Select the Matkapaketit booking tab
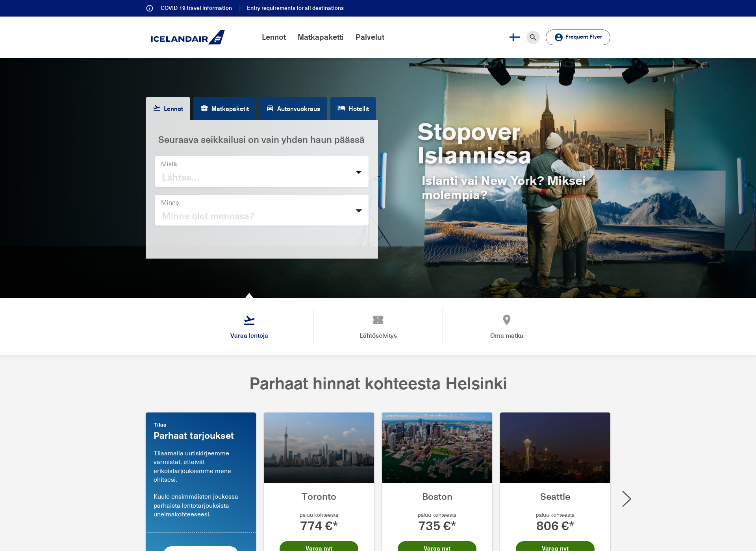Viewport: 756px width, 551px height. 225,109
